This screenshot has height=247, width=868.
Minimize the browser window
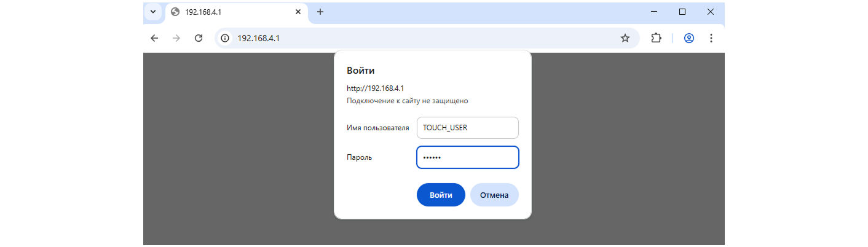point(653,12)
